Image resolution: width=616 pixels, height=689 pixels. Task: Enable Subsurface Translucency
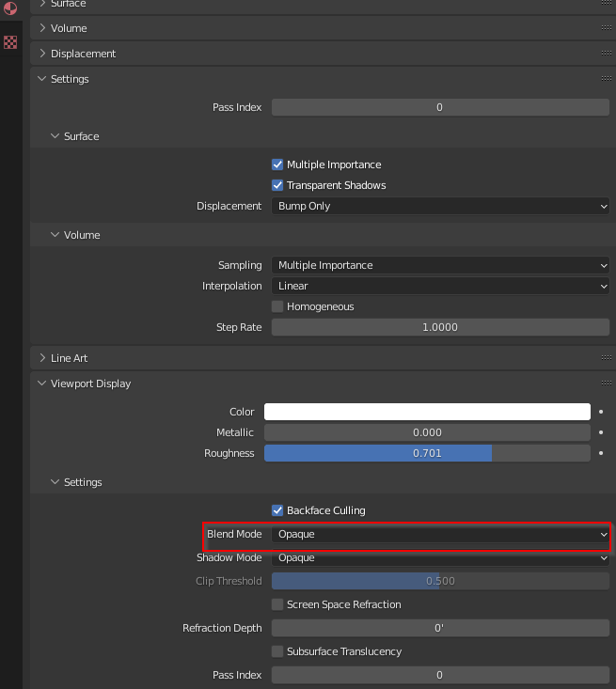pos(277,651)
